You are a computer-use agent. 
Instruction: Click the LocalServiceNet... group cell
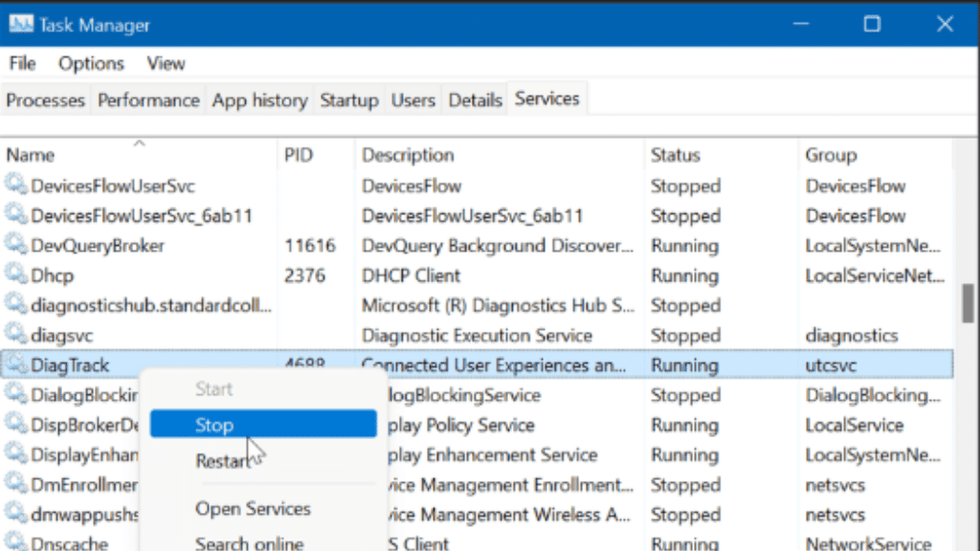(x=875, y=275)
